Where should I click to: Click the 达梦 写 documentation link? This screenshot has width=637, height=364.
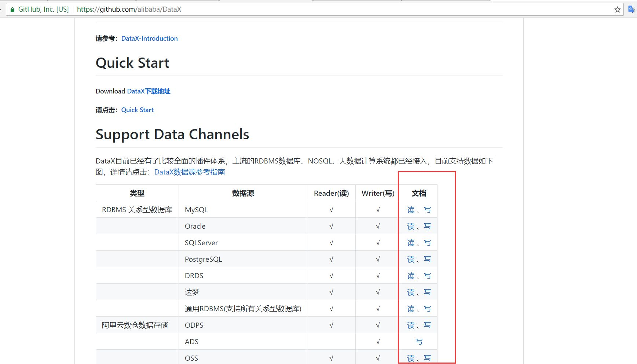coord(427,292)
